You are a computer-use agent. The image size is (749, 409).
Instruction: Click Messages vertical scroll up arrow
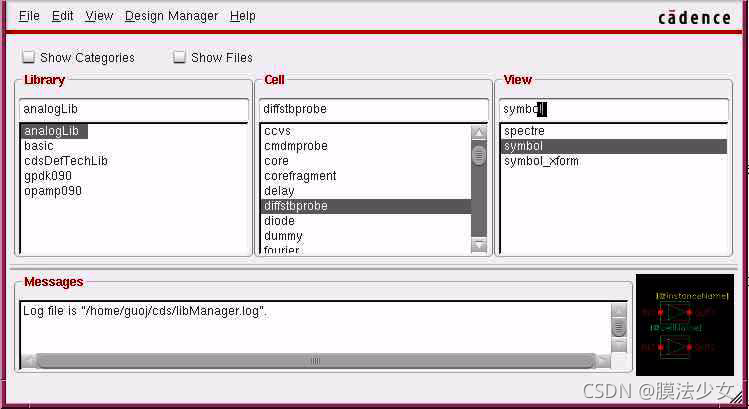(x=619, y=311)
